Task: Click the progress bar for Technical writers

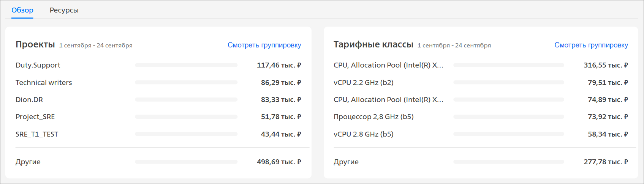Action: click(186, 82)
